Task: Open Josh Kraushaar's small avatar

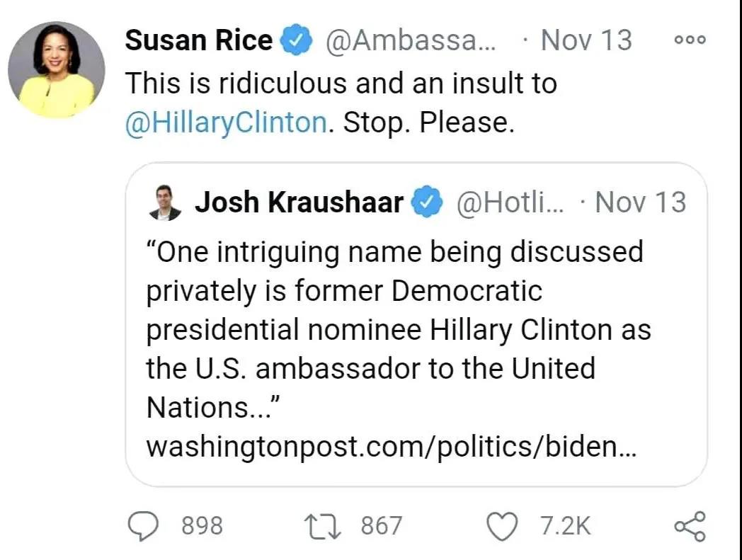Action: point(165,202)
